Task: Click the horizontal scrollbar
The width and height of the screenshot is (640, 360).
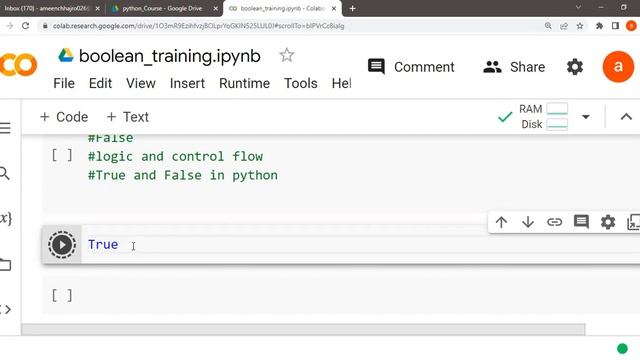Action: (303, 329)
